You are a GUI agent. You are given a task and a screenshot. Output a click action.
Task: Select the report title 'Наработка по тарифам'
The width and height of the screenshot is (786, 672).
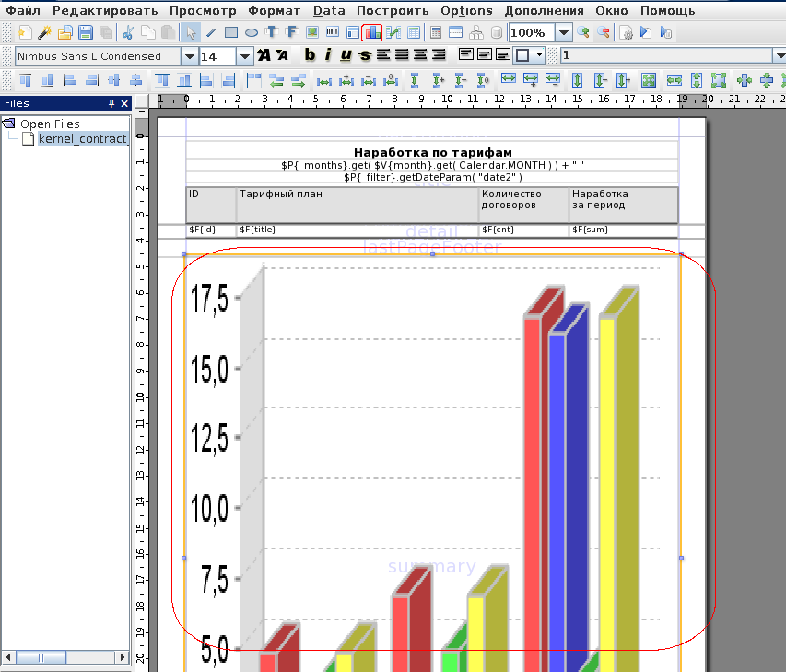[432, 152]
